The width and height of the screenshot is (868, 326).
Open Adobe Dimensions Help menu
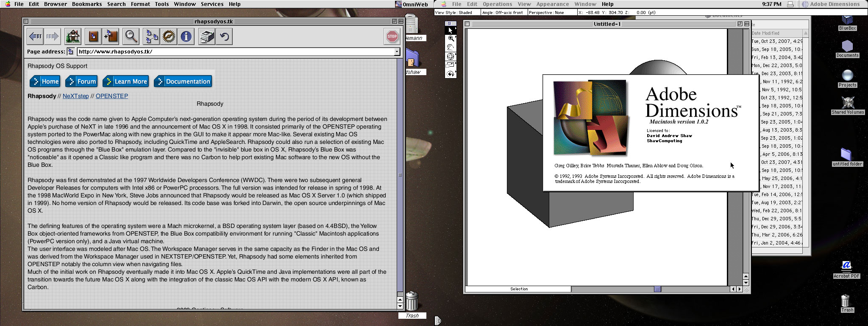tap(607, 4)
